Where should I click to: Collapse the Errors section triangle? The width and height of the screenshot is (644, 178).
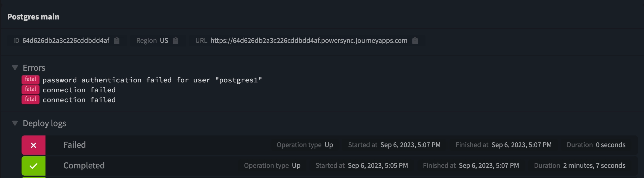click(15, 68)
